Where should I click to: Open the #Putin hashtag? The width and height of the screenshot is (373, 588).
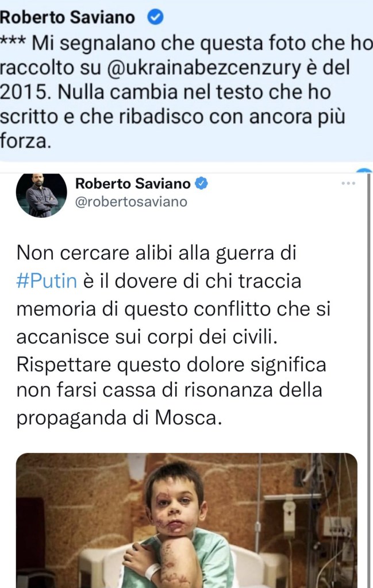(47, 281)
